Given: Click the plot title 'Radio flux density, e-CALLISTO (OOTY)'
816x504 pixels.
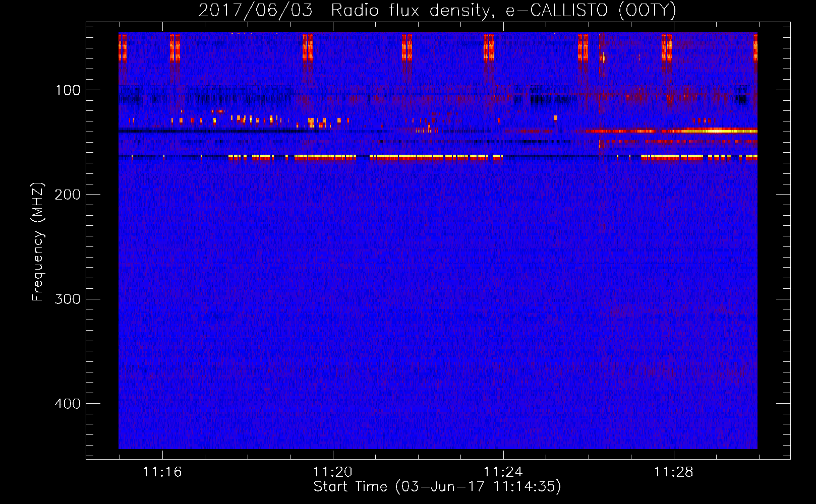Looking at the screenshot, I should [503, 11].
